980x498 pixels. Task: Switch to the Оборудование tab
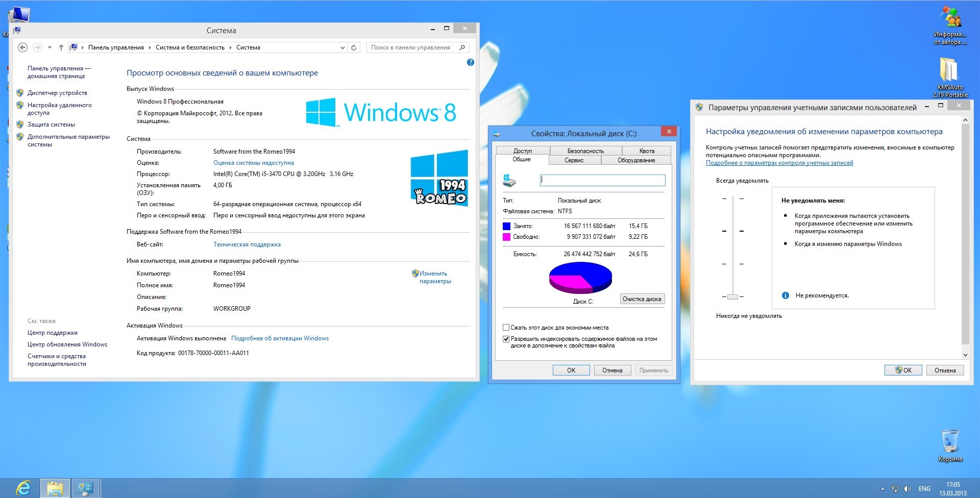[636, 160]
